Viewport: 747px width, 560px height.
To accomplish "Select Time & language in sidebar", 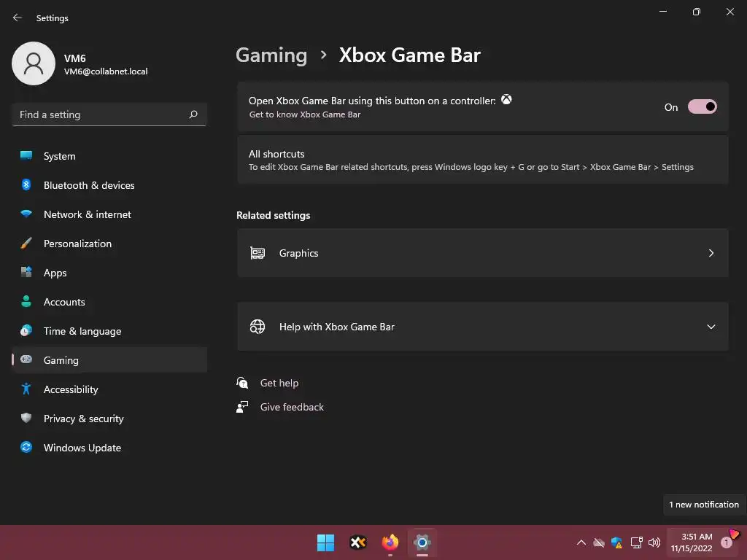I will (109, 331).
